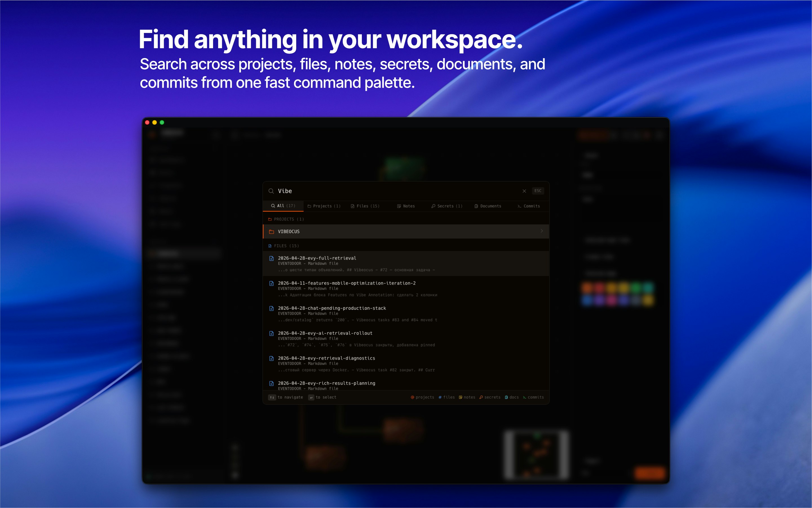
Task: Click the key icon in the Secrets tab
Action: 433,206
